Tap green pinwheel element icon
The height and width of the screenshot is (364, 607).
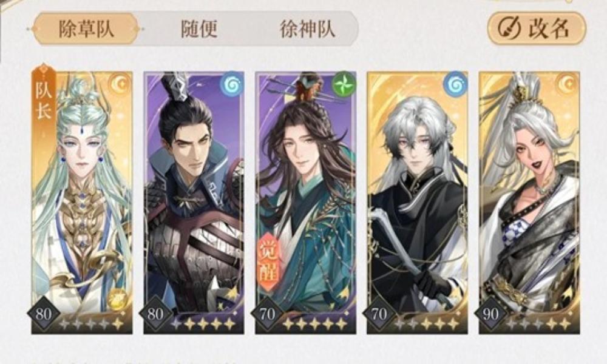coord(344,83)
